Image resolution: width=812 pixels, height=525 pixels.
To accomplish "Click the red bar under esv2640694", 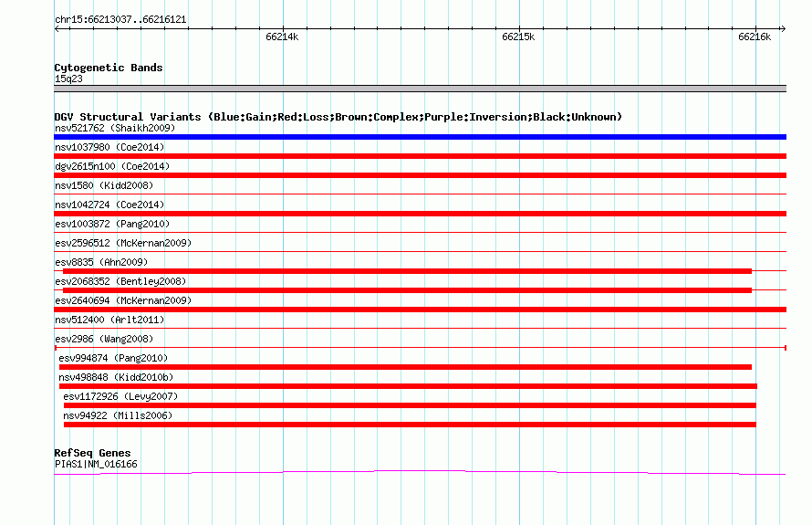I will [420, 310].
